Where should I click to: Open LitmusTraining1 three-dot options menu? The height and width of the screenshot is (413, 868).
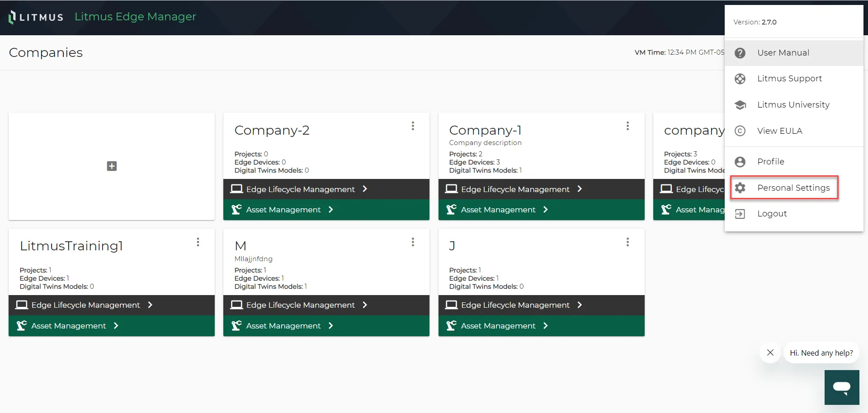pyautogui.click(x=198, y=242)
